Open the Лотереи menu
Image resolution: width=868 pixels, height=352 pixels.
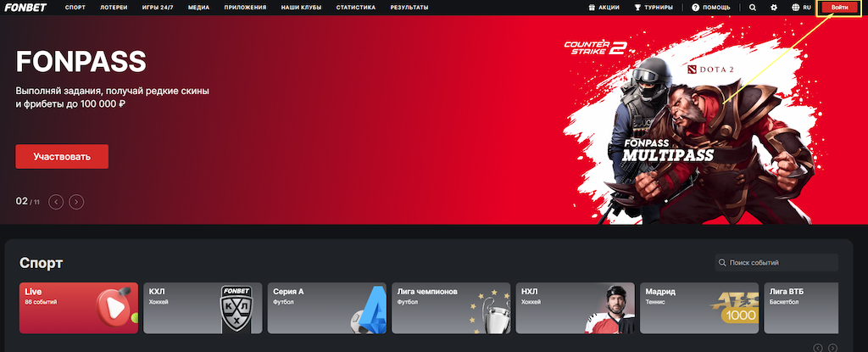[114, 7]
